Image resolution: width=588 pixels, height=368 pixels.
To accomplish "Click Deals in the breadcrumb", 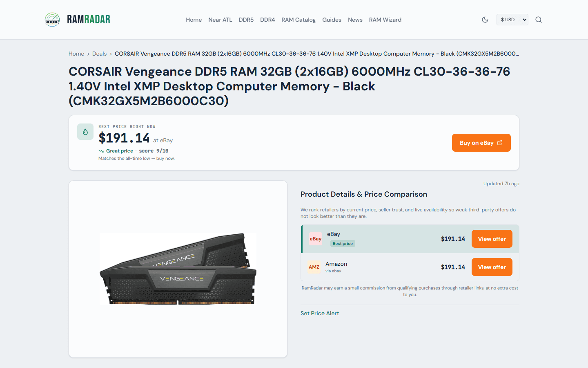I will [x=99, y=54].
